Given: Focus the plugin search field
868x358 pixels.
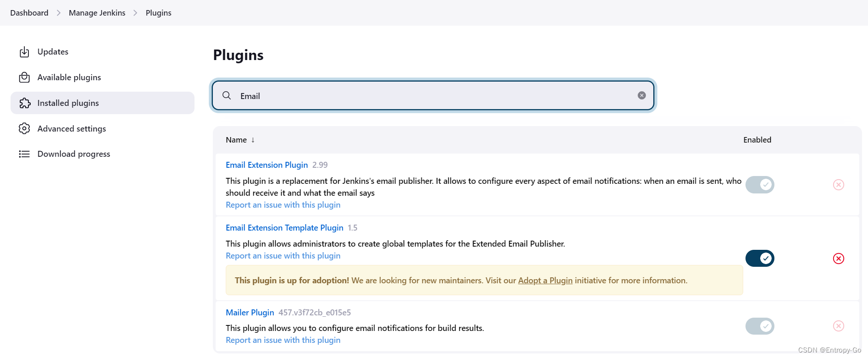Looking at the screenshot, I should (433, 95).
